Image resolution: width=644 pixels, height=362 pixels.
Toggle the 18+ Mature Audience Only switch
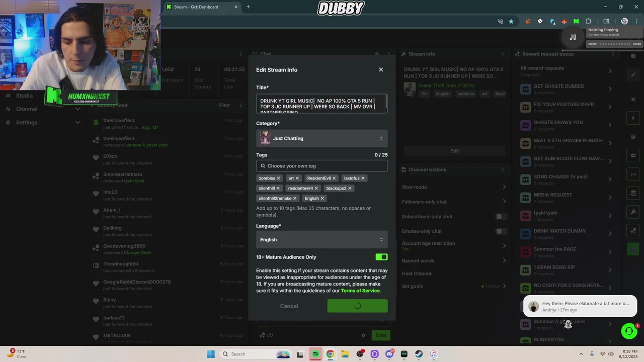tap(381, 257)
